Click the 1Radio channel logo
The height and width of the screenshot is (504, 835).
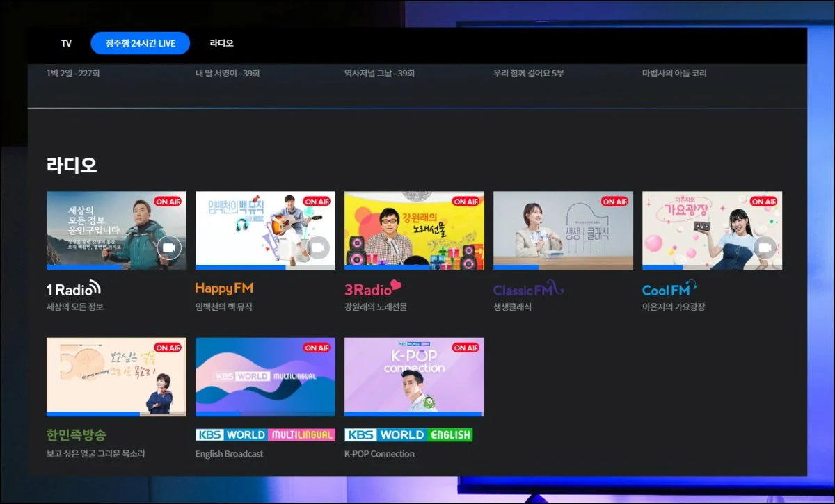(x=74, y=289)
